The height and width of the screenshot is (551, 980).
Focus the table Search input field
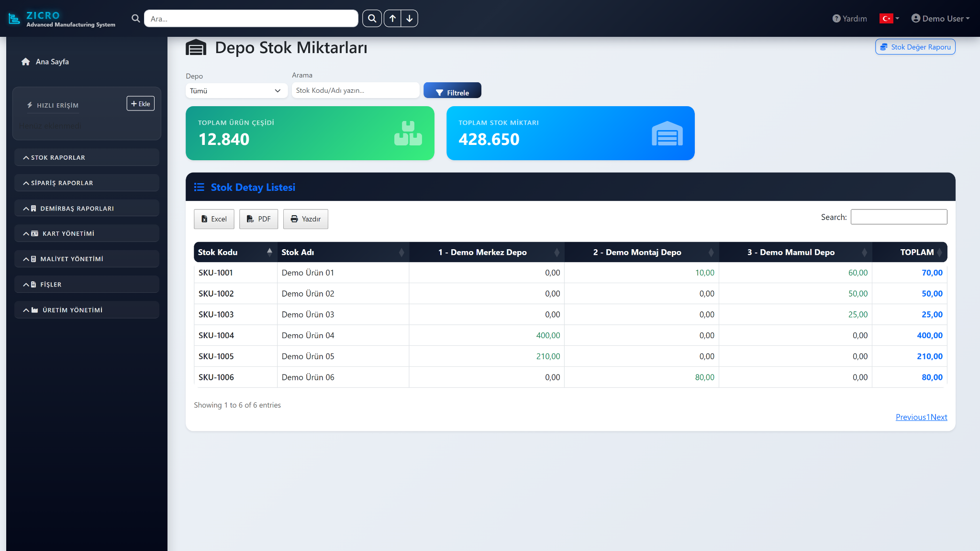point(899,217)
